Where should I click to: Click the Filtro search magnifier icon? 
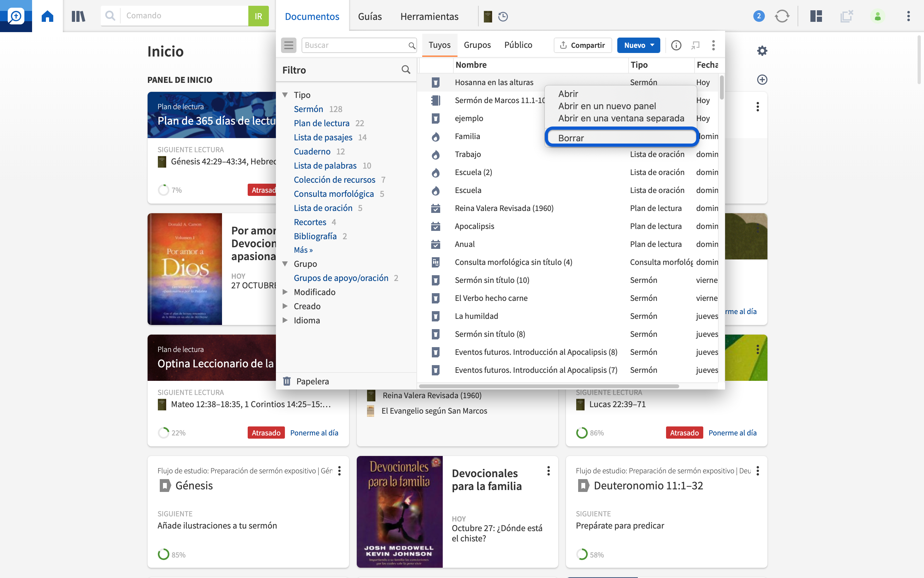[x=406, y=70]
